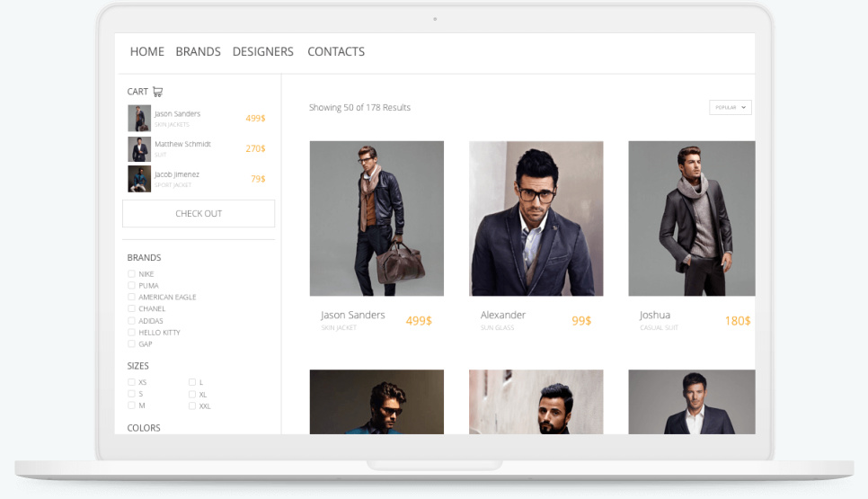Enable the size L checkbox
This screenshot has width=868, height=499.
click(x=192, y=382)
